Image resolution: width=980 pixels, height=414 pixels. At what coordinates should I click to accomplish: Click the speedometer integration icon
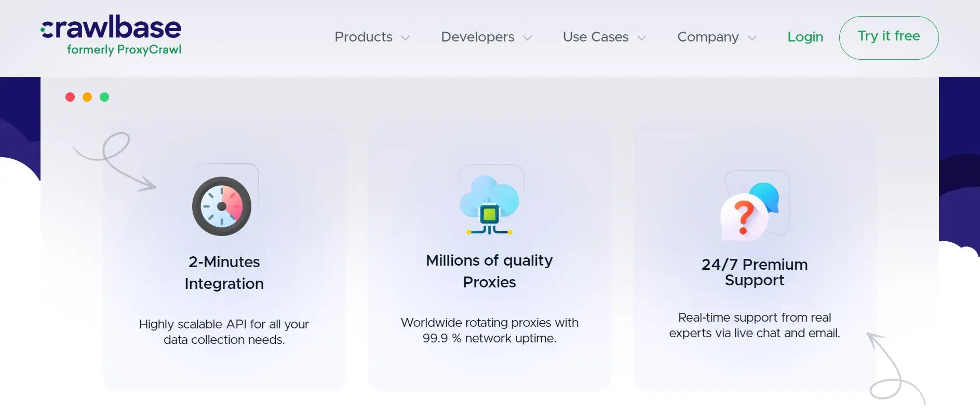[x=222, y=206]
